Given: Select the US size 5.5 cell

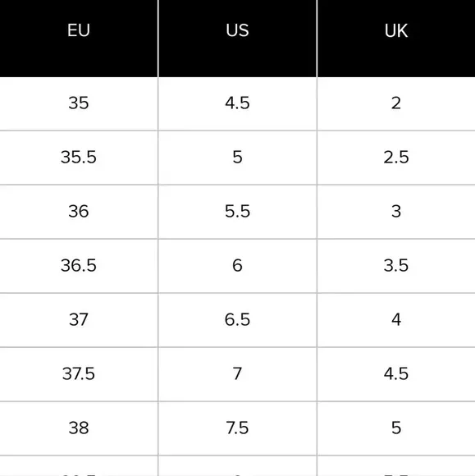Looking at the screenshot, I should tap(237, 211).
